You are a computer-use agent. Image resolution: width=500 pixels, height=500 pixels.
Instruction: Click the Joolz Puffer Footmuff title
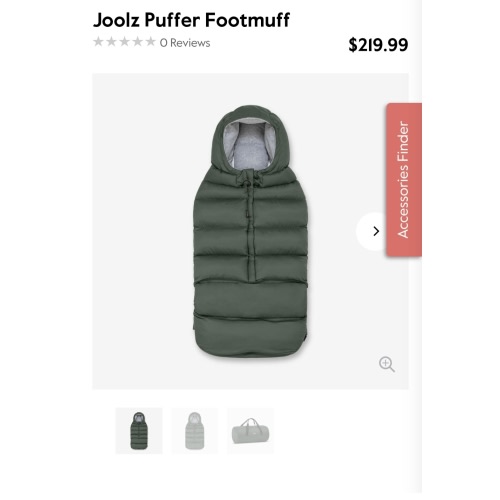[x=192, y=20]
